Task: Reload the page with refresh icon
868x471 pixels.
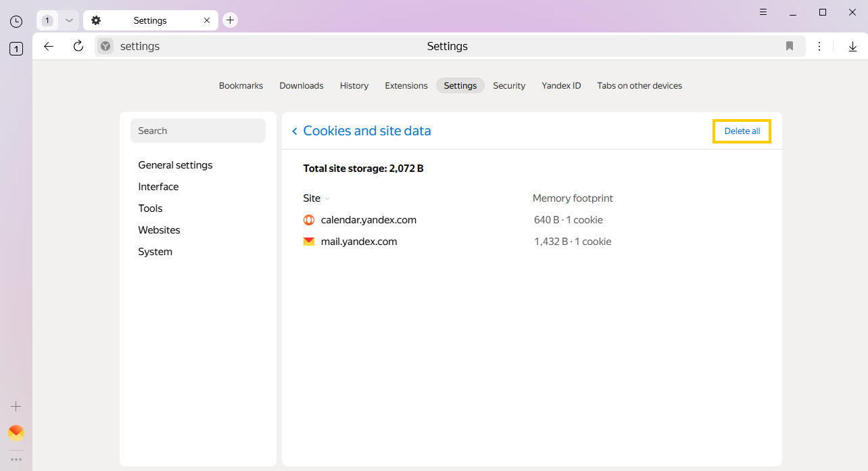Action: pyautogui.click(x=78, y=46)
